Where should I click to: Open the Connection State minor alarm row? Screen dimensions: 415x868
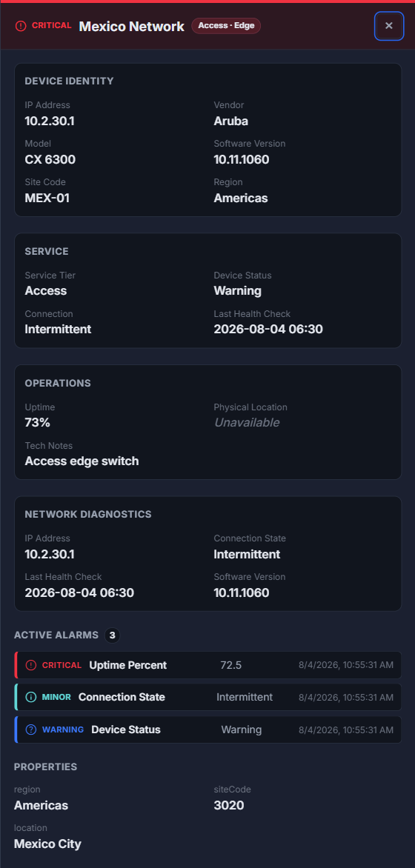[x=207, y=697]
